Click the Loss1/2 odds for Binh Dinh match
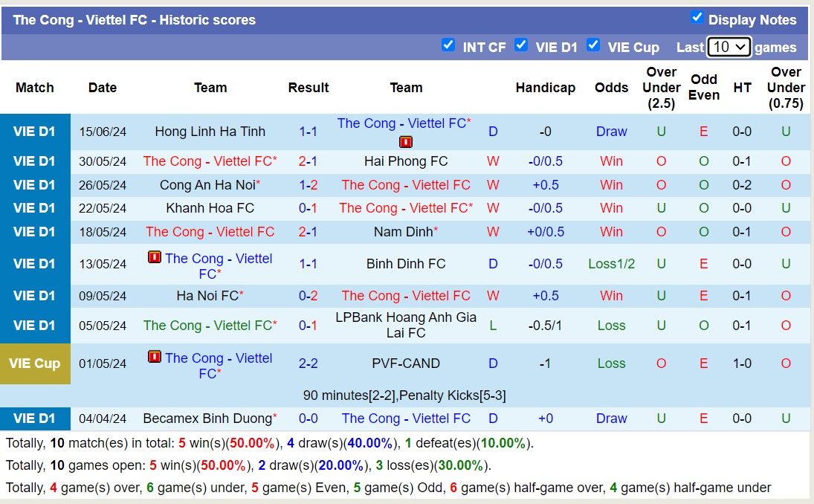This screenshot has height=504, width=814. 611,263
